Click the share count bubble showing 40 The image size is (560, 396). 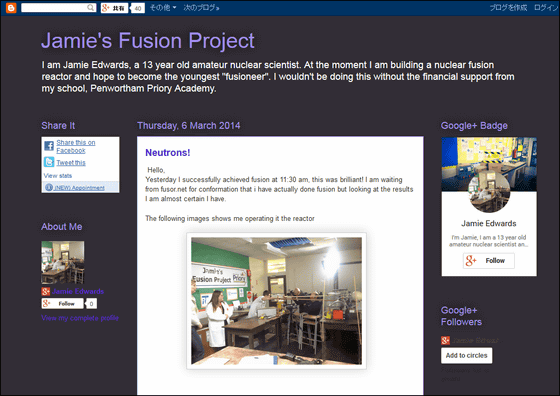(138, 8)
